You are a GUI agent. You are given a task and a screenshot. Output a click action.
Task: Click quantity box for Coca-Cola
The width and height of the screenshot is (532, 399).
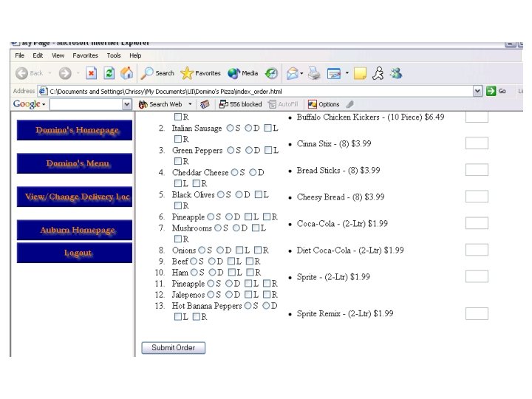coord(477,223)
